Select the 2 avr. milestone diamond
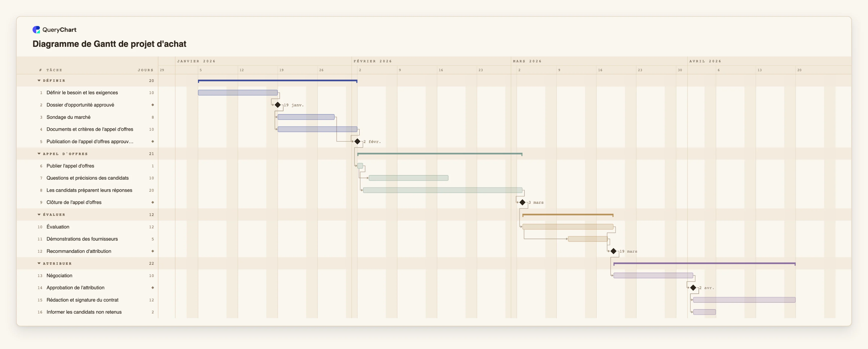The height and width of the screenshot is (349, 868). tap(693, 288)
